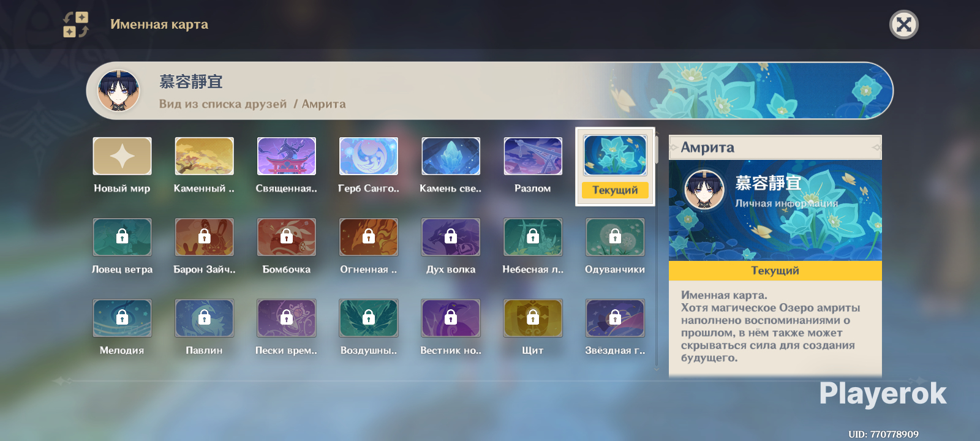Click the UID: 770778909 text
The image size is (980, 441).
click(x=883, y=434)
